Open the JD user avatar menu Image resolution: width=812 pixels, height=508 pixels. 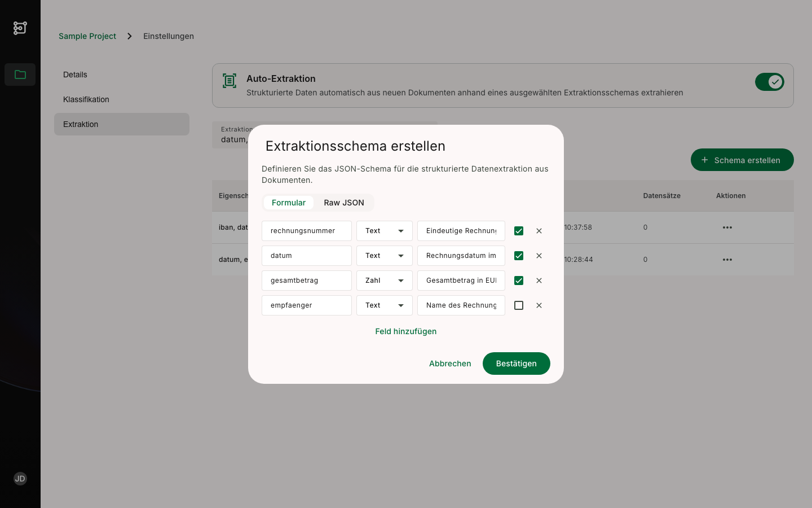click(x=20, y=479)
